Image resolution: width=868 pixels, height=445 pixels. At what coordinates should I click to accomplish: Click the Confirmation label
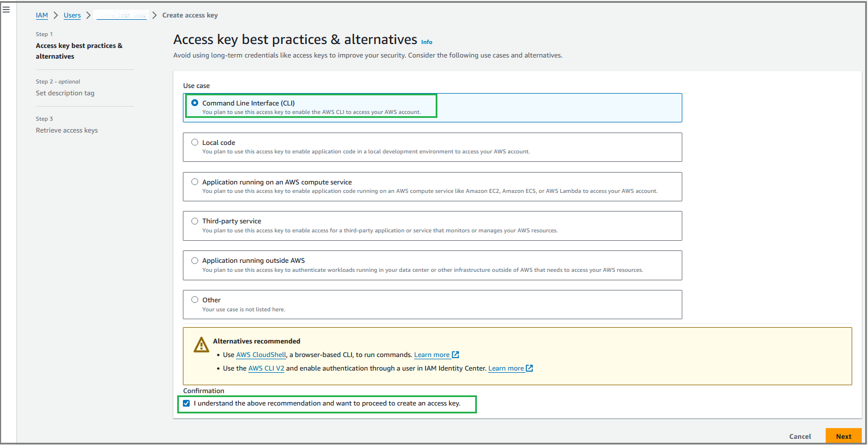click(204, 391)
